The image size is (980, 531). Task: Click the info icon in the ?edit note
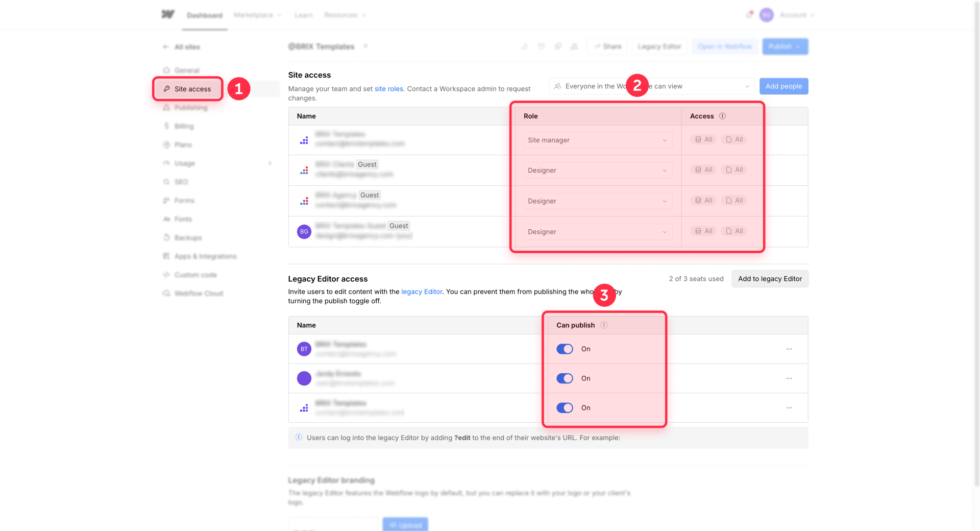coord(299,437)
